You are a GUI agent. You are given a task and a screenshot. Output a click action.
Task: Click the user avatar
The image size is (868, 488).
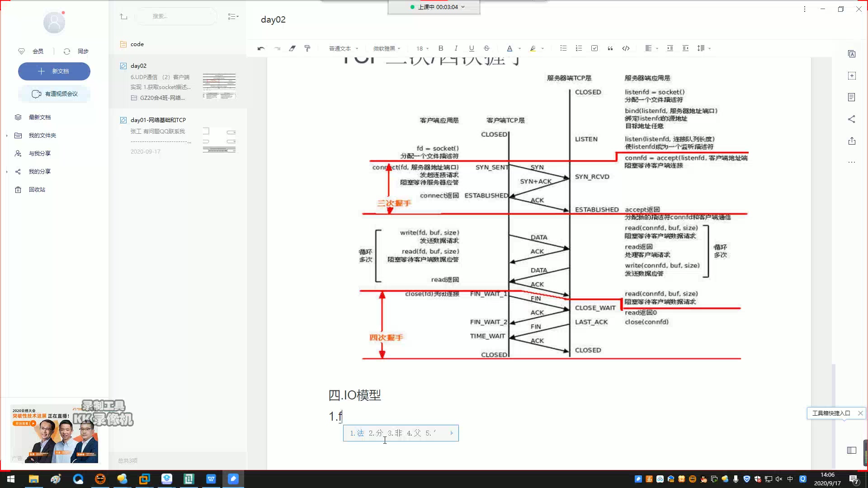click(54, 23)
